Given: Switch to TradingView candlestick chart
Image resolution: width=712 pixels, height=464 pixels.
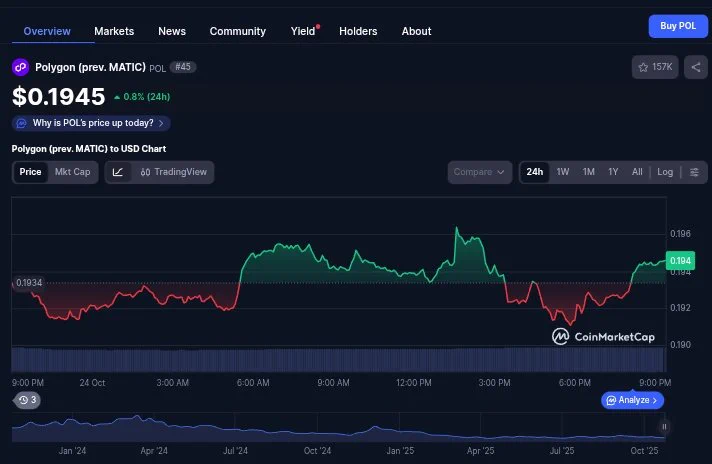Looking at the screenshot, I should tap(173, 172).
